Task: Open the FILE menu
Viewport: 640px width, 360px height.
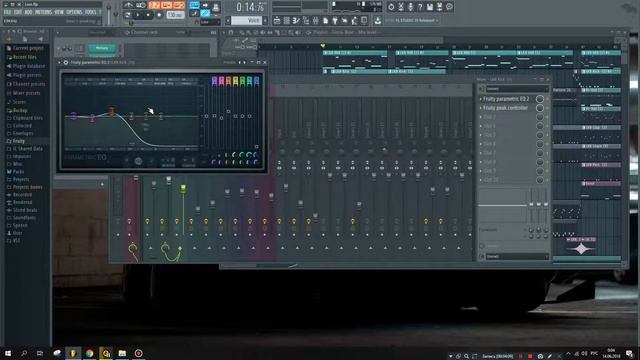Action: [7, 12]
